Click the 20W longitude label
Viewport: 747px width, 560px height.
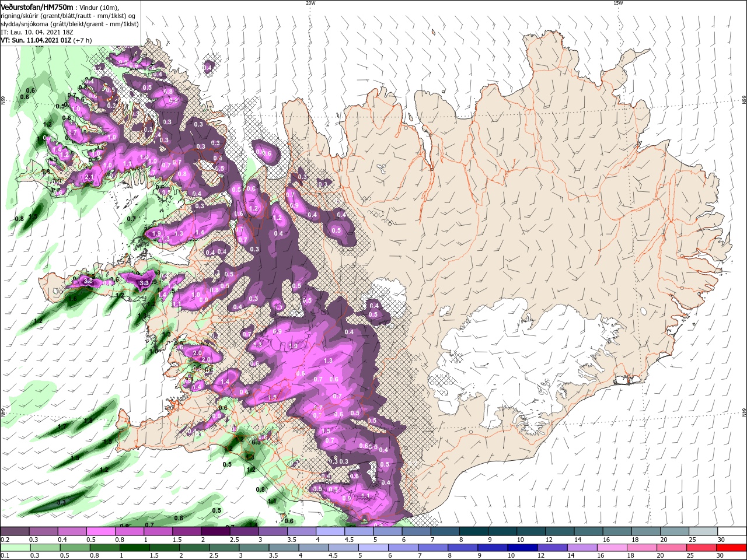click(310, 3)
